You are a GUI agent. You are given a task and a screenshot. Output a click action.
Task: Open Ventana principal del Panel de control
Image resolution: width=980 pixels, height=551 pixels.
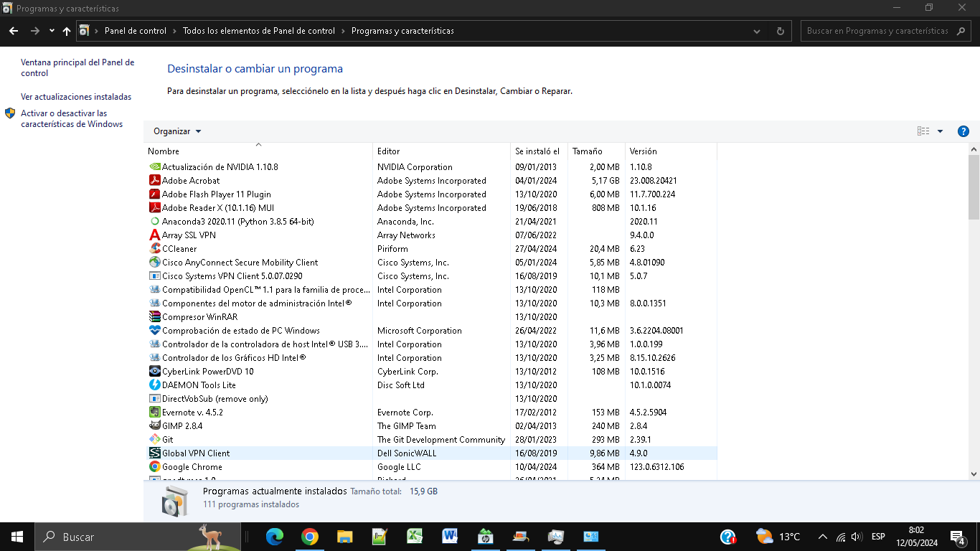click(77, 67)
